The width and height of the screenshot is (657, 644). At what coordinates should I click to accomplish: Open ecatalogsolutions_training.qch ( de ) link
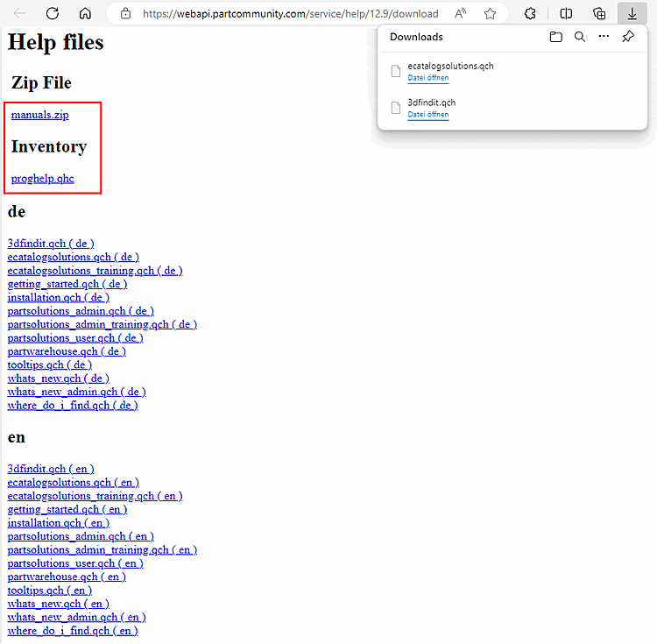coord(95,271)
